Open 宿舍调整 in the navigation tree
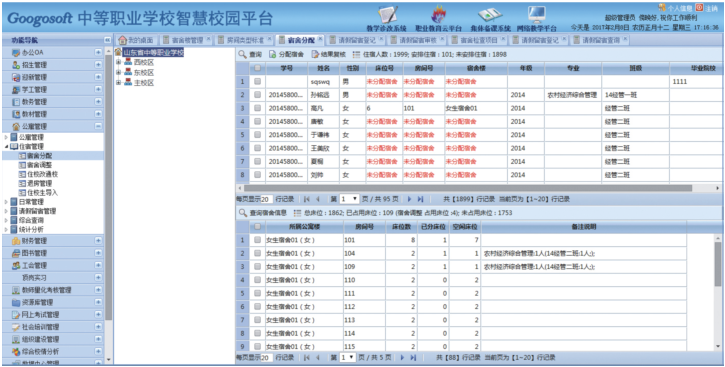Screen dimensions: 725x367 coord(39,165)
